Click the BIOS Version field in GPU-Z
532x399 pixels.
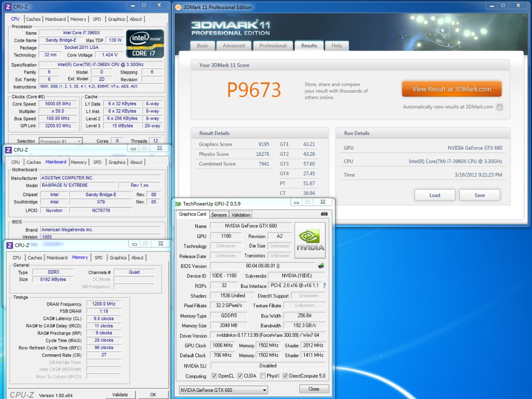pyautogui.click(x=262, y=266)
